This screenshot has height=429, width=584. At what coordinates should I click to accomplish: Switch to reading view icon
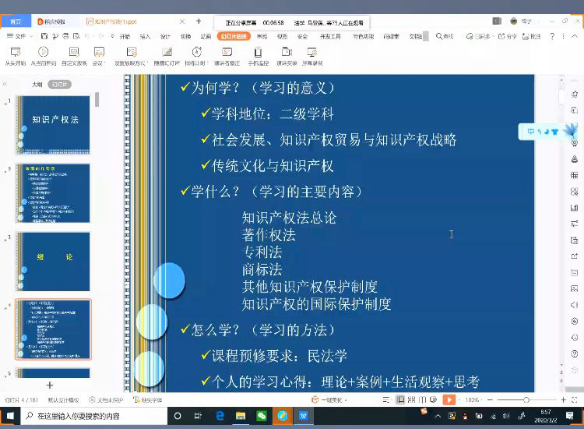422,400
